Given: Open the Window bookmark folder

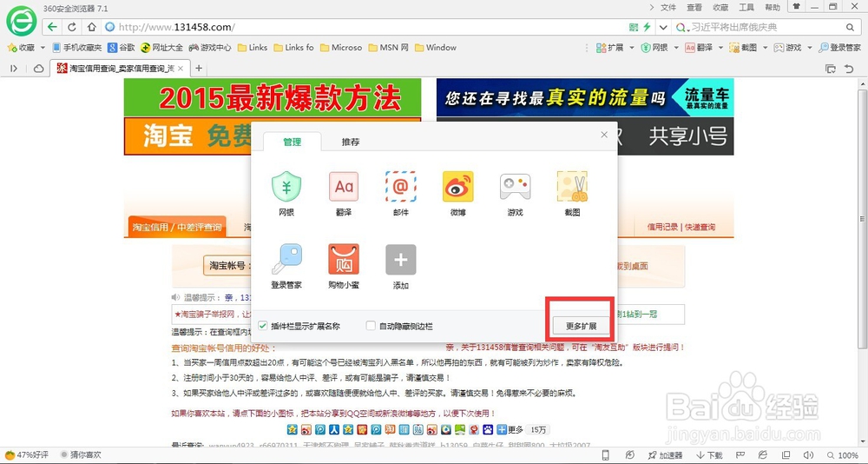Looking at the screenshot, I should point(436,48).
